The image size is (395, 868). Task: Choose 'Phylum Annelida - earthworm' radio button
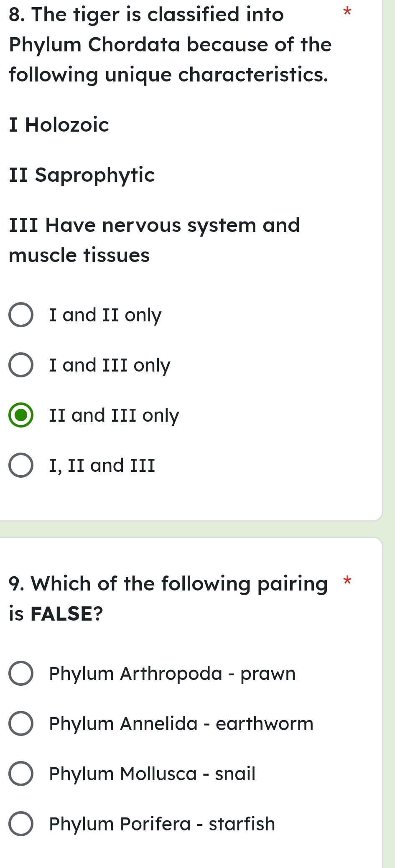tap(21, 724)
